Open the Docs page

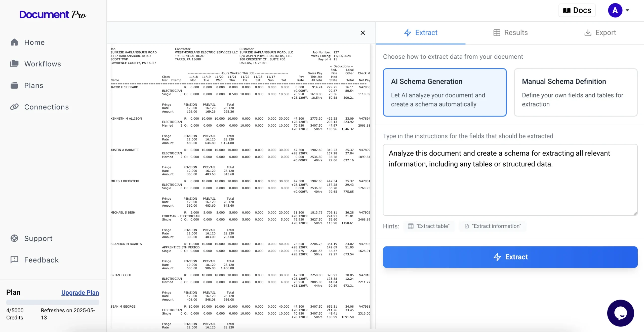tap(577, 10)
